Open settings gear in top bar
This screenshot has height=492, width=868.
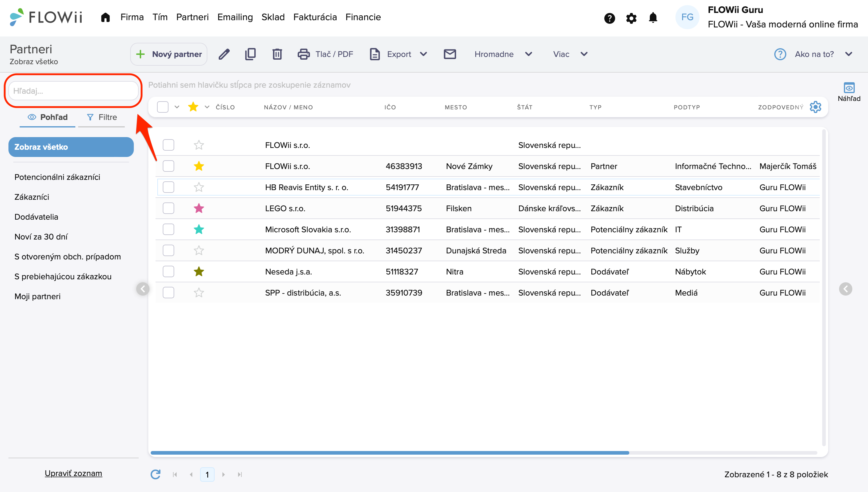pyautogui.click(x=631, y=18)
